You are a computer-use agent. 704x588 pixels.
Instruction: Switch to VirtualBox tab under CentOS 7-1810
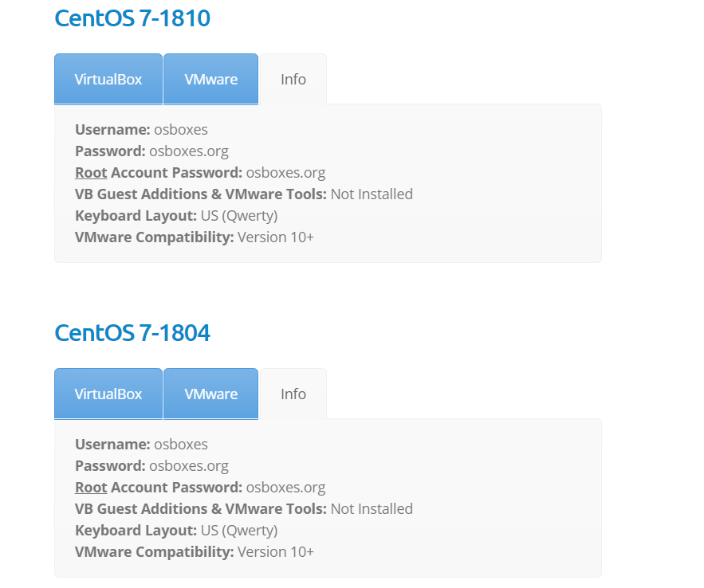coord(108,79)
